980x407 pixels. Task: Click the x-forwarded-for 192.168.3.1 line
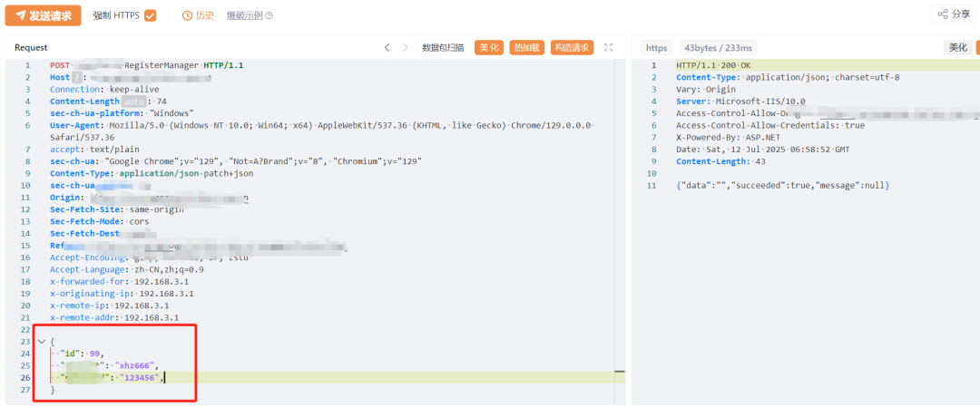click(x=120, y=282)
